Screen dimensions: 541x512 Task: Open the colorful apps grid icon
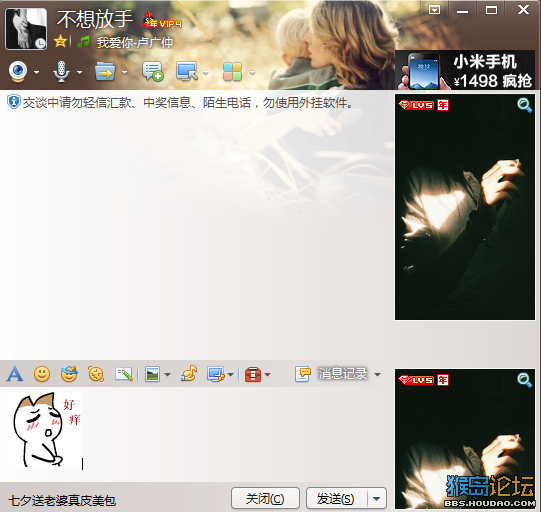232,72
